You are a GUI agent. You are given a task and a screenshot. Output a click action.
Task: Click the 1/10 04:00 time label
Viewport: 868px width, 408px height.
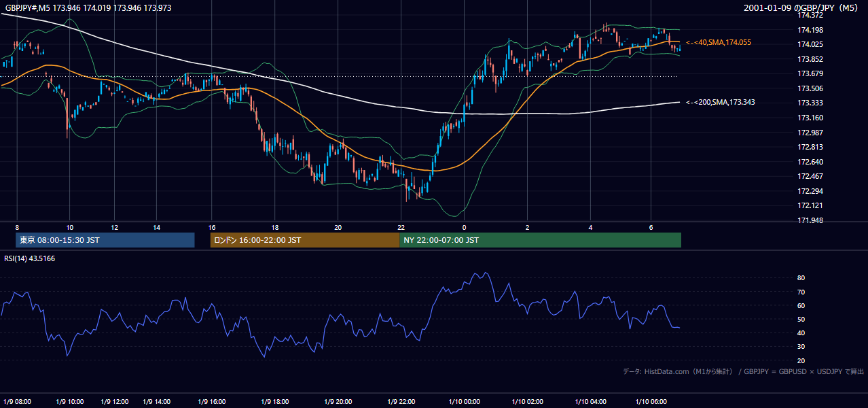[x=590, y=401]
